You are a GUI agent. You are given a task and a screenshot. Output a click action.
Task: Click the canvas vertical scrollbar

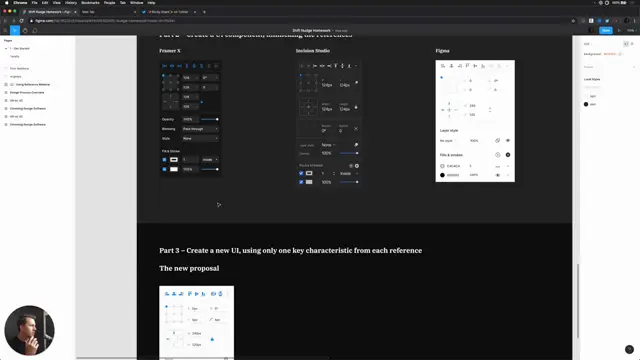[578, 301]
